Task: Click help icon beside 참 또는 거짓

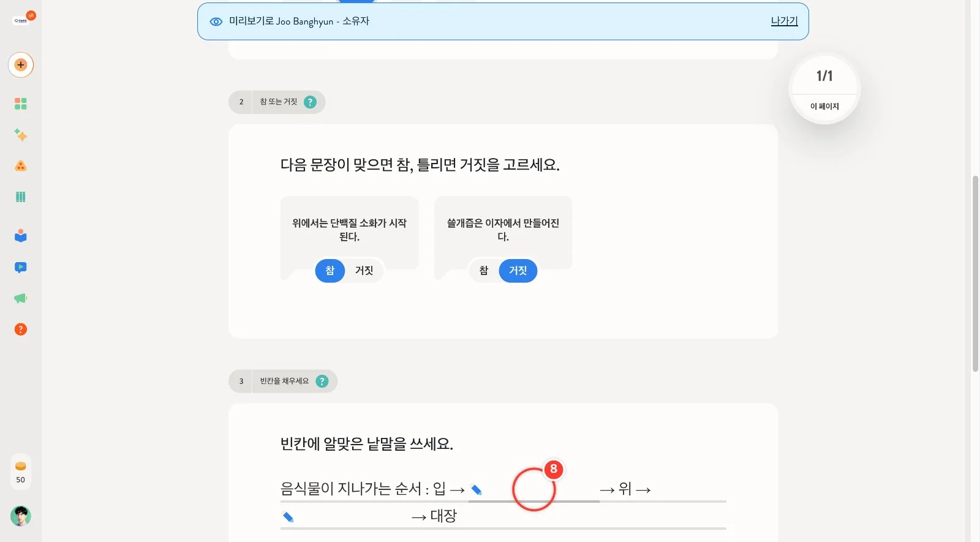Action: 311,102
